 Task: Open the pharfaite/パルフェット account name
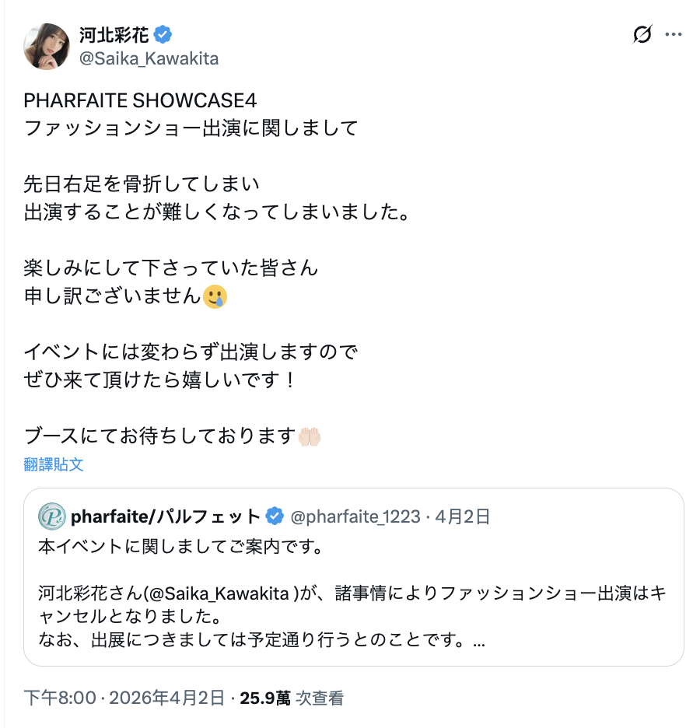pos(166,516)
